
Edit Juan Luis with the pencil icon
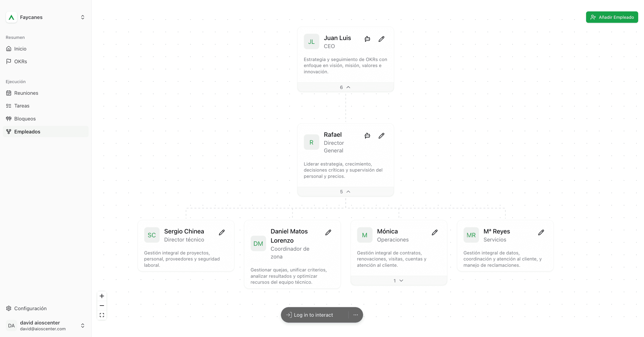pyautogui.click(x=381, y=39)
